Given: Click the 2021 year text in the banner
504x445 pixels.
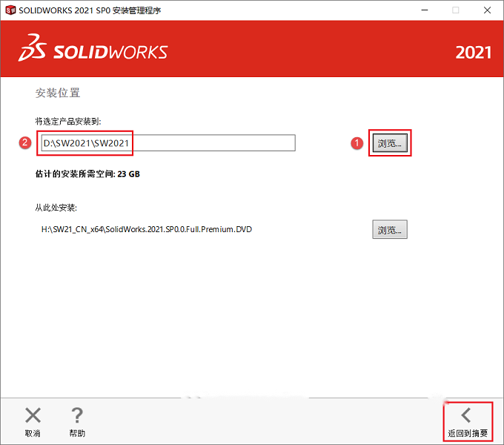Looking at the screenshot, I should [x=474, y=53].
